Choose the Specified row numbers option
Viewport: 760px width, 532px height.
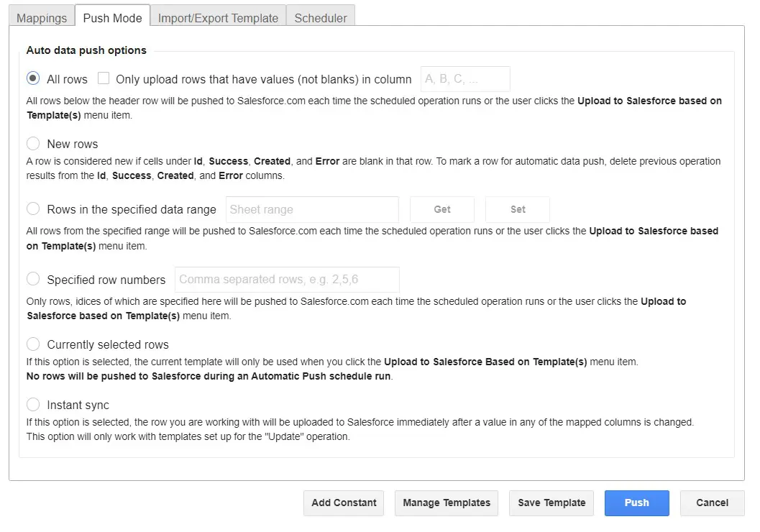coord(33,280)
